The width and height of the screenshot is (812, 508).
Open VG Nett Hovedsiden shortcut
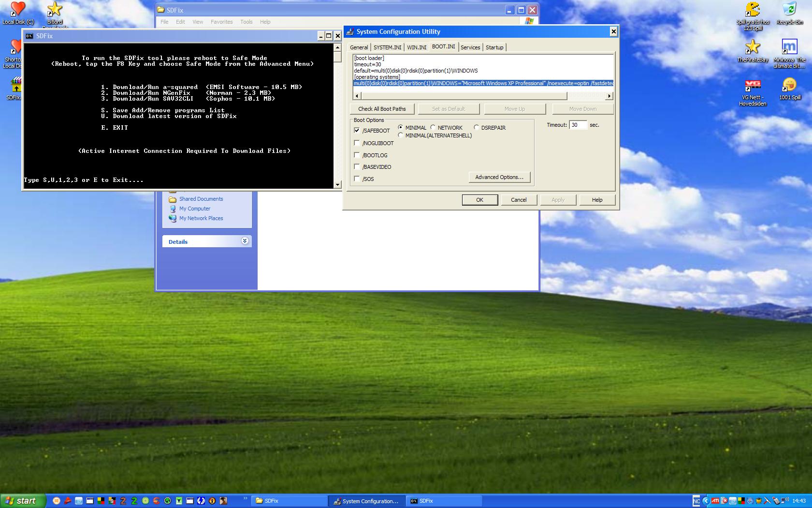click(753, 92)
